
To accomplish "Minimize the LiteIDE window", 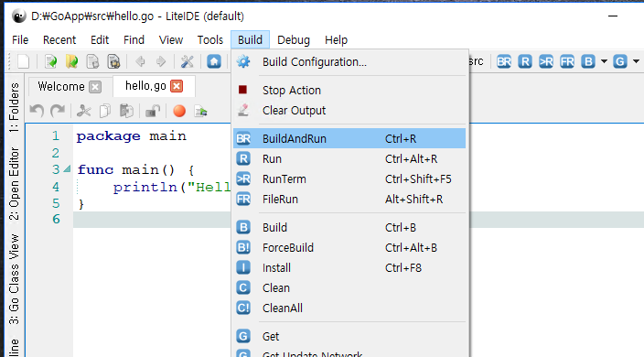I will (x=613, y=16).
